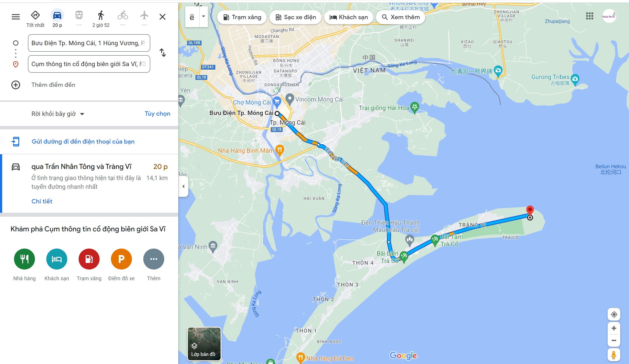Filter map by Khách sạn chip
This screenshot has width=629, height=364.
coord(348,17)
